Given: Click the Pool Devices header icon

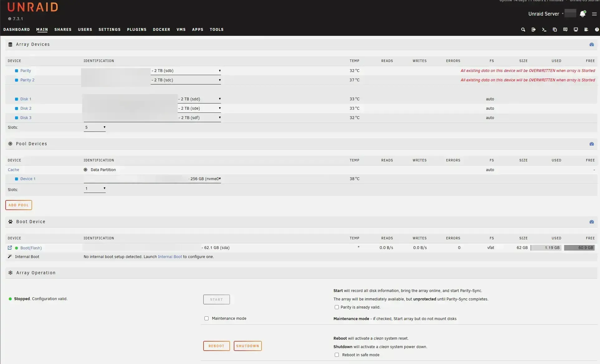Looking at the screenshot, I should tap(10, 144).
